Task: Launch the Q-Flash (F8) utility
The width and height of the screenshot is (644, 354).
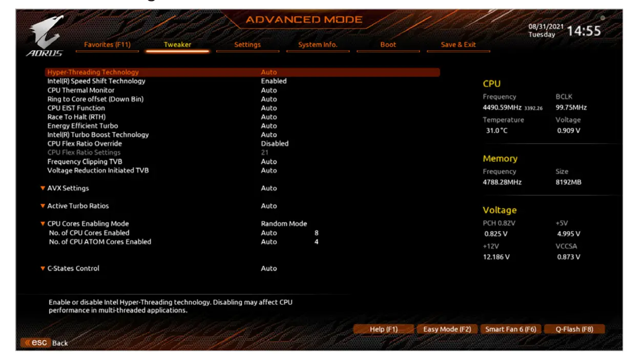Action: coord(575,329)
